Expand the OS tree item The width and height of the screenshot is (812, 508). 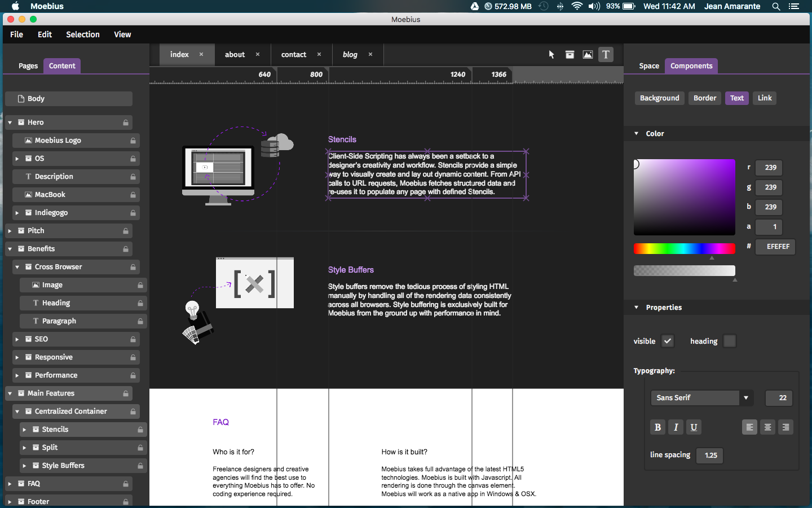(17, 159)
